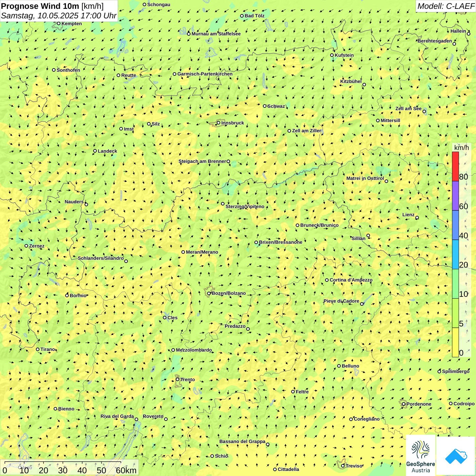Click the 'Modell: C-LAEF' label
Image resolution: width=476 pixels, height=476 pixels.
446,6
